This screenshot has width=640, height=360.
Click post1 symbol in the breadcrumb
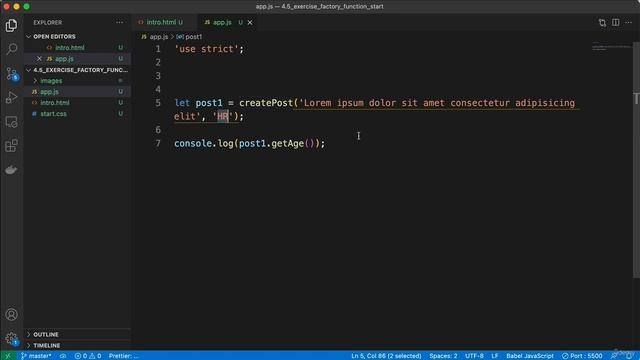pos(189,37)
